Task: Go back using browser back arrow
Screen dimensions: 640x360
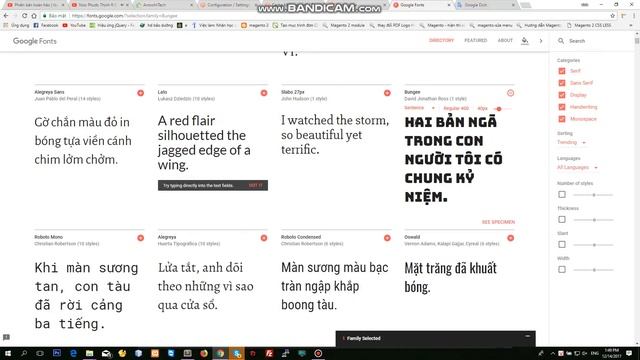Action: [6, 16]
